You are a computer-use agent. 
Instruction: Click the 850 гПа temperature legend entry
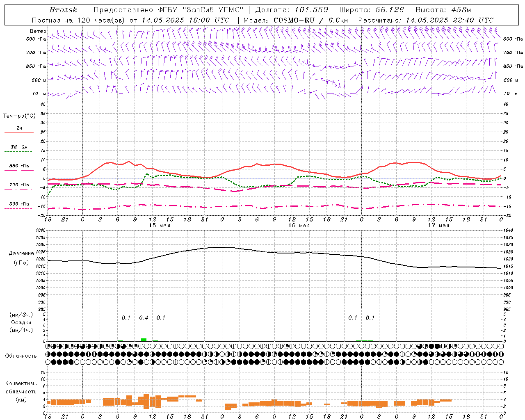pyautogui.click(x=19, y=166)
